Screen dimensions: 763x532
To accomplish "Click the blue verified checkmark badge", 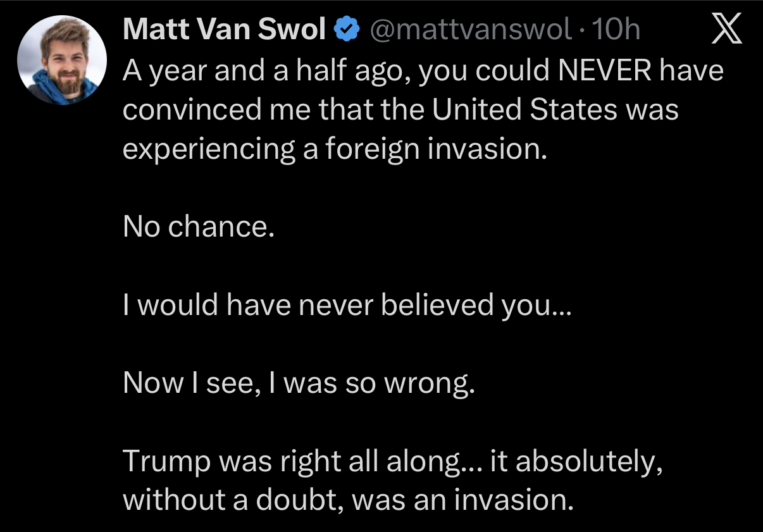I will point(347,30).
